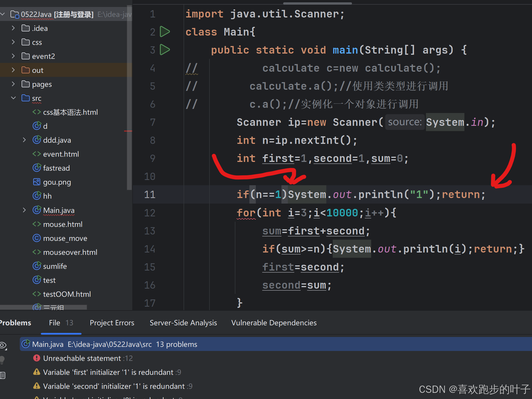Select the Main.java 13 problems row

tap(276, 344)
